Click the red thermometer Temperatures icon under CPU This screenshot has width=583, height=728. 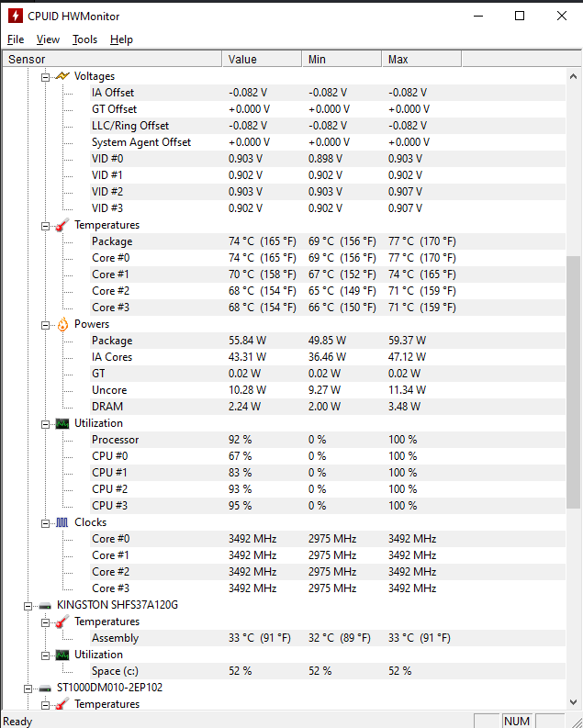click(x=62, y=225)
